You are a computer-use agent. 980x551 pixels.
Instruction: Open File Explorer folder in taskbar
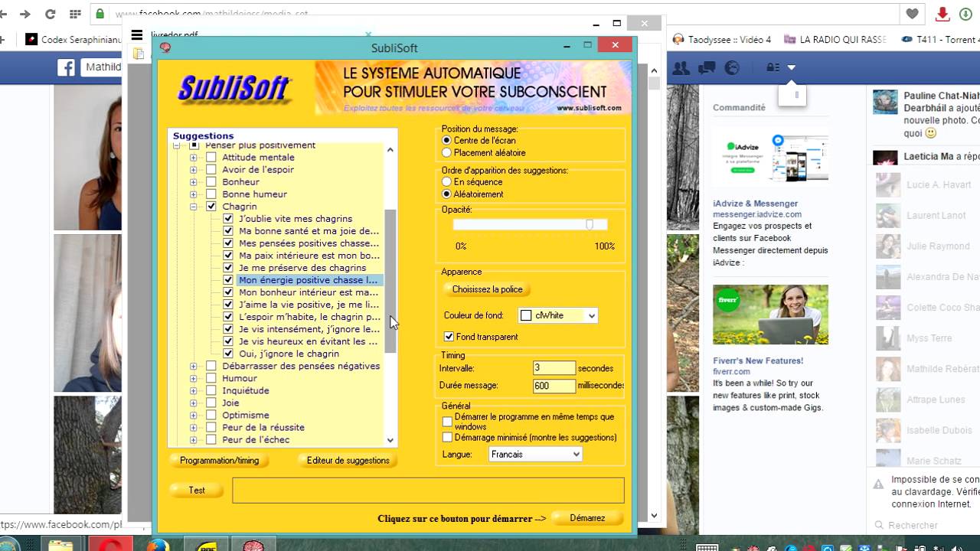61,545
